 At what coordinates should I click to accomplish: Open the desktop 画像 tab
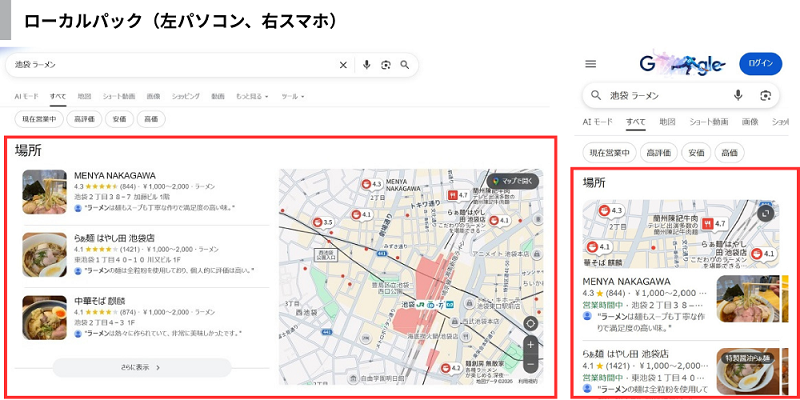154,96
